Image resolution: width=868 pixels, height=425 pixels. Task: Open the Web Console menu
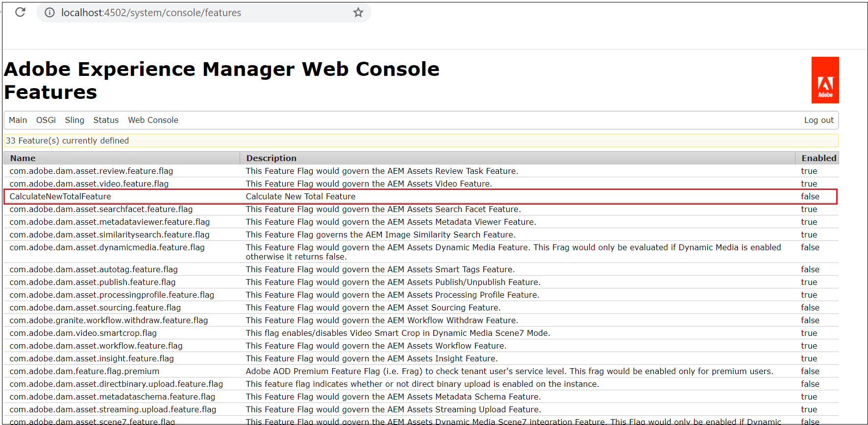tap(153, 120)
